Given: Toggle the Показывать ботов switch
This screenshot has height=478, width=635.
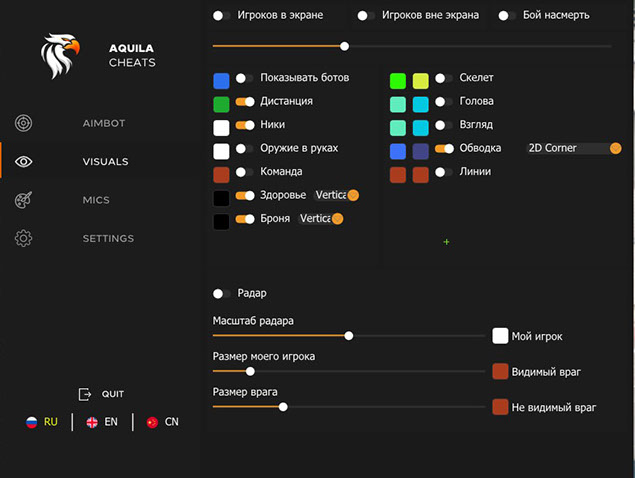Looking at the screenshot, I should click(x=244, y=78).
